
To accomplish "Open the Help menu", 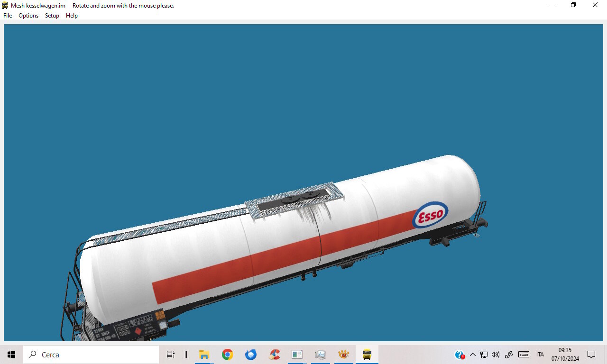I will click(72, 16).
